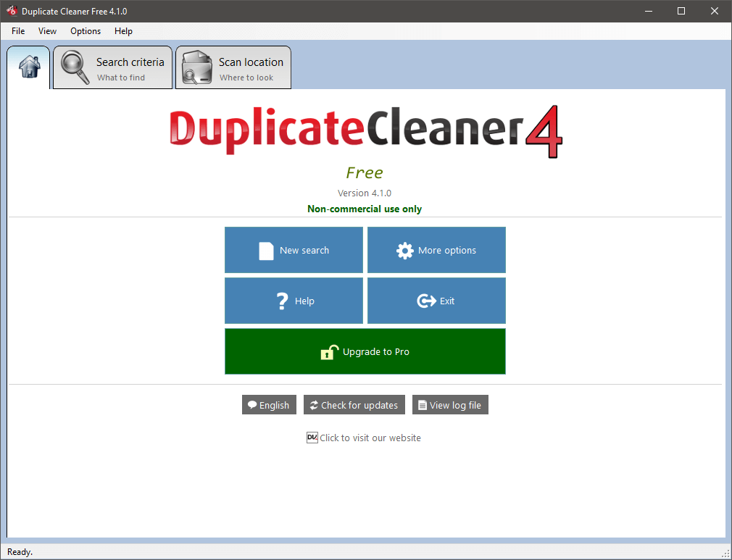Click 'Version 4.1.0' text
This screenshot has width=732, height=560.
[365, 193]
